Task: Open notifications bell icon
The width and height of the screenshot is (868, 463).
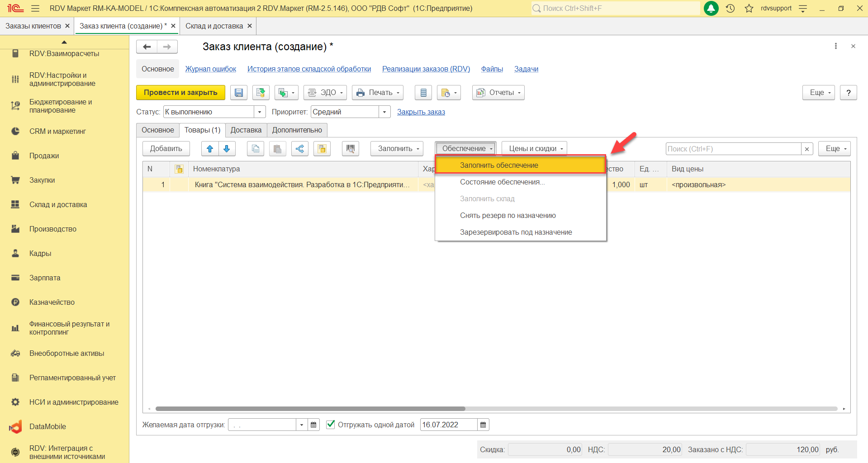Action: (711, 8)
